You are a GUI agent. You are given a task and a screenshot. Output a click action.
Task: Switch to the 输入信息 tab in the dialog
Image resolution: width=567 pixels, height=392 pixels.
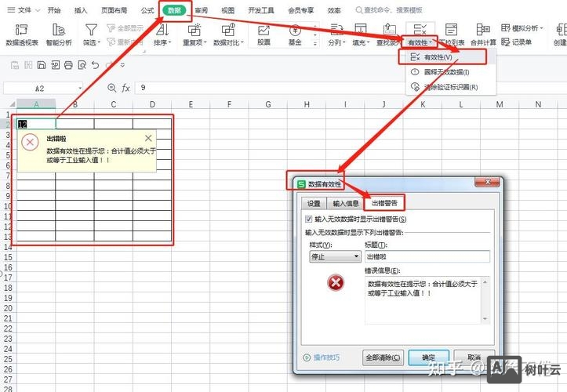[x=345, y=203]
